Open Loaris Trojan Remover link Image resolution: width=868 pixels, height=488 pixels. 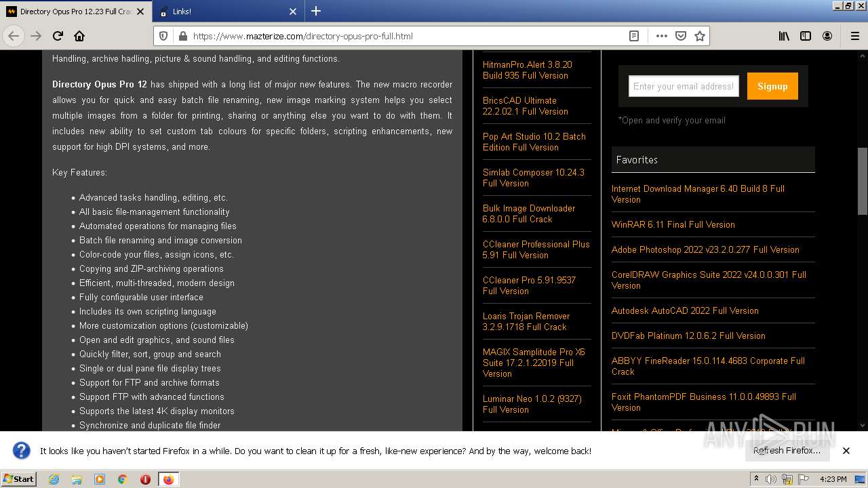coord(526,321)
